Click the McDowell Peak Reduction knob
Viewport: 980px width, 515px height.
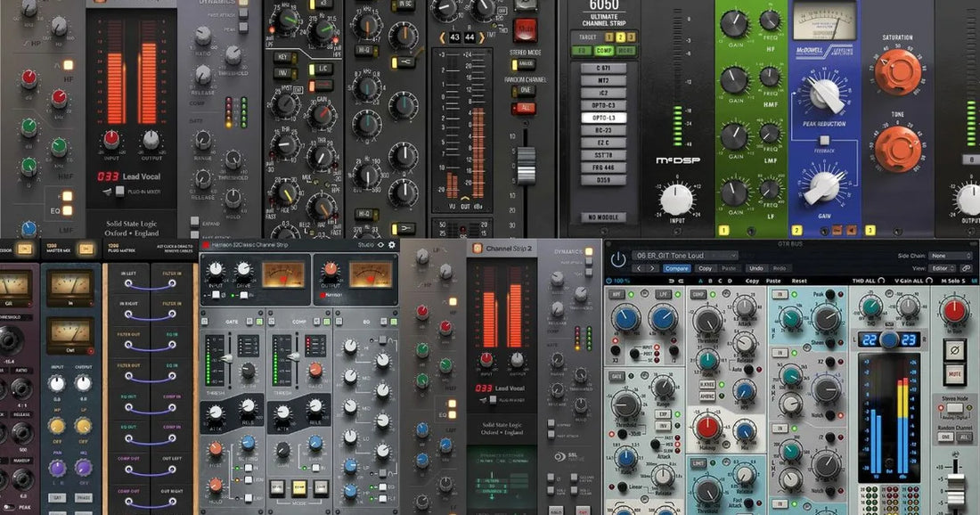click(x=825, y=95)
